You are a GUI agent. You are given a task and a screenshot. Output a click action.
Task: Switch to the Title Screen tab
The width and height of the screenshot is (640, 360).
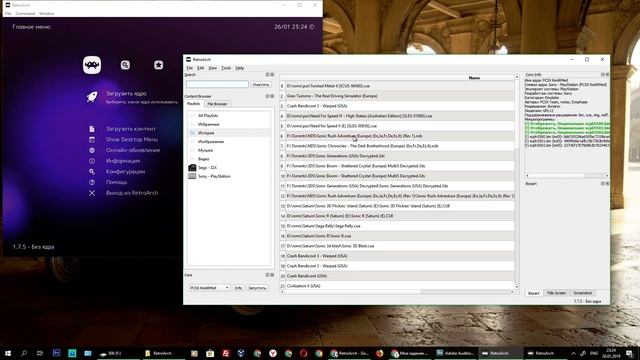[x=556, y=293]
